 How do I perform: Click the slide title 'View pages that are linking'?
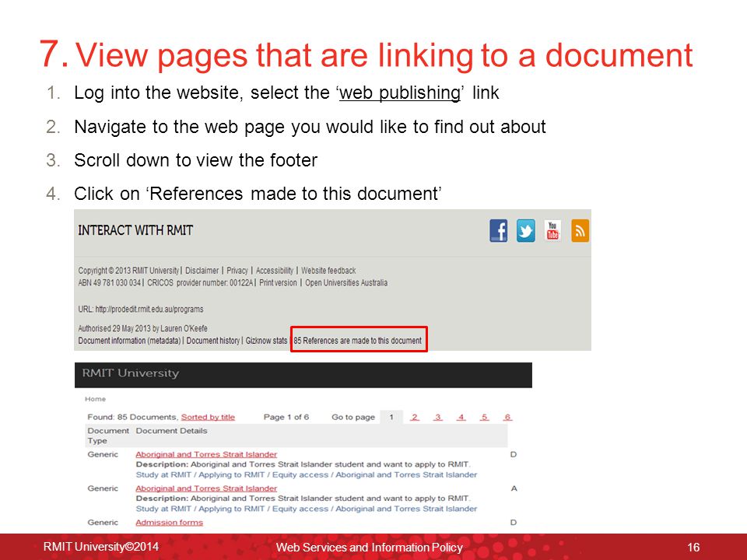384,54
